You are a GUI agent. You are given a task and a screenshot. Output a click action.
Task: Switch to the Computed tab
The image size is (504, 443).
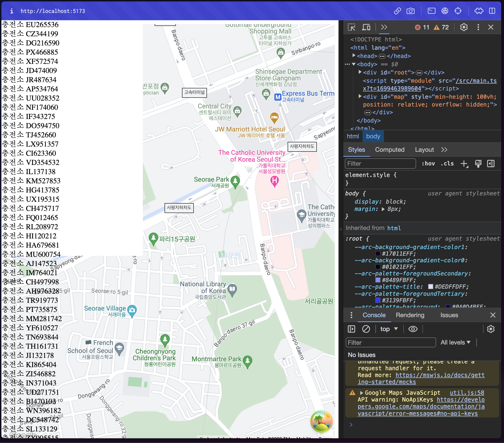tap(390, 150)
